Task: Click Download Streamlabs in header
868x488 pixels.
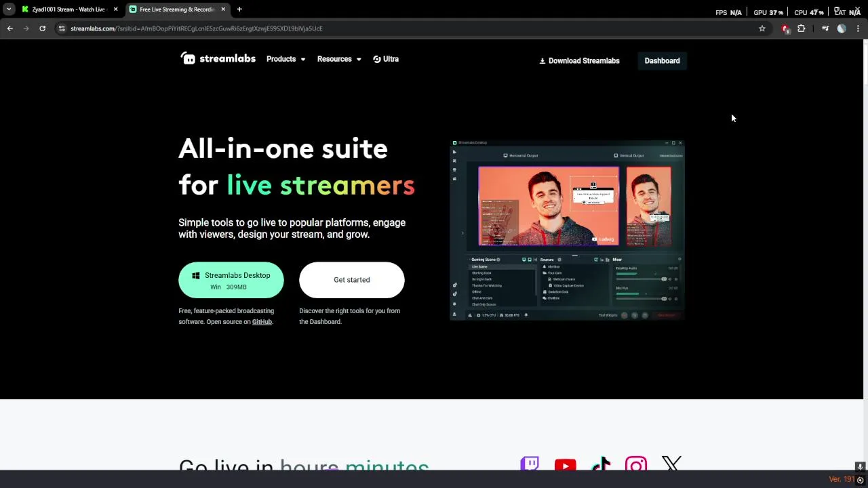Action: pos(579,61)
